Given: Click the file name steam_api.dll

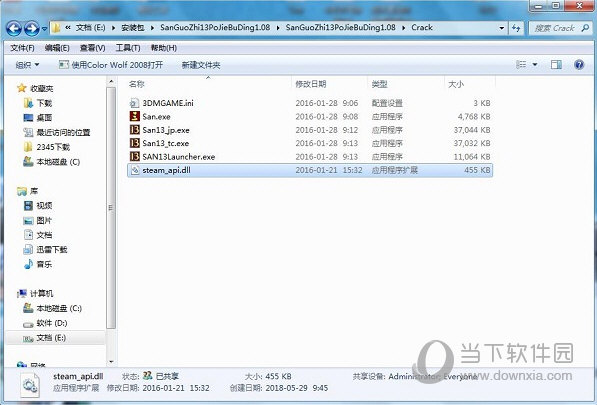Looking at the screenshot, I should click(x=166, y=170).
